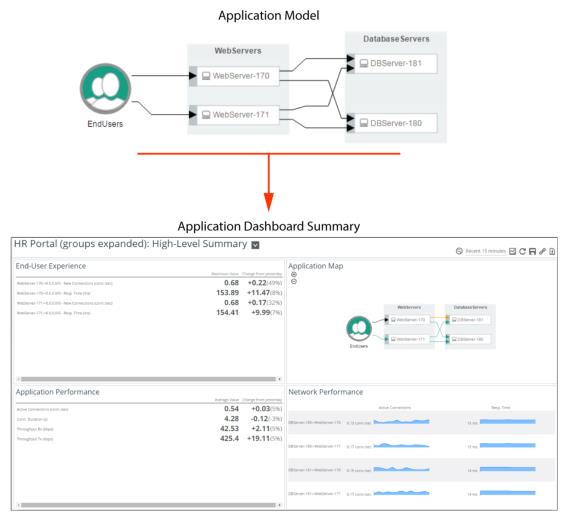Click the clock icon beside the recent time range
This screenshot has height=513, width=569.
459,251
